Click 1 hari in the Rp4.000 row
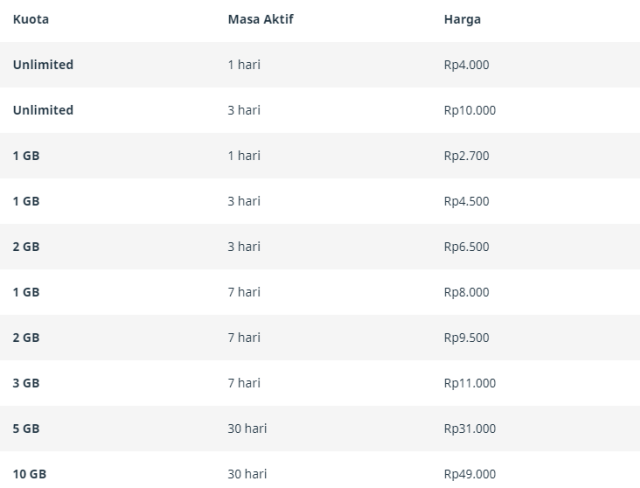Screen dimensions: 640x488 click(x=244, y=65)
